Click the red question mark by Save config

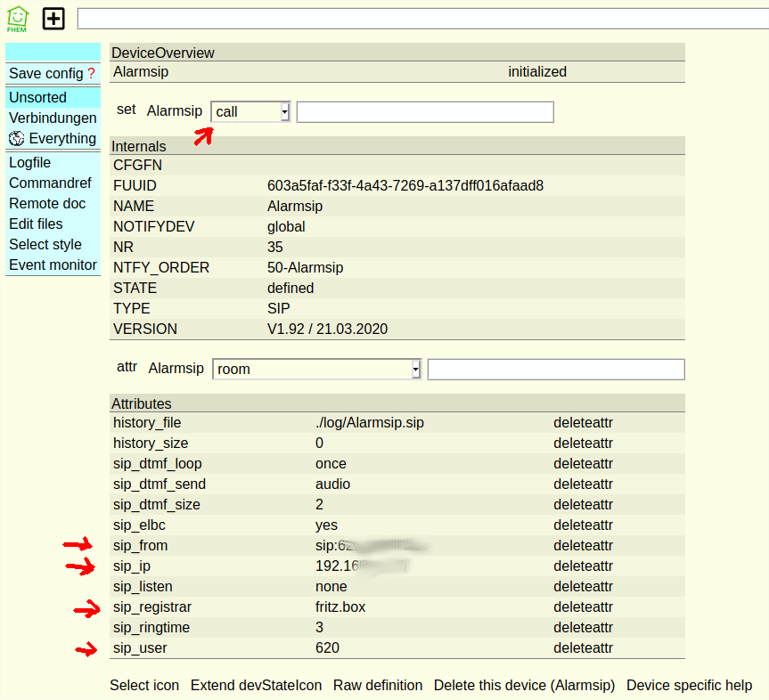91,74
